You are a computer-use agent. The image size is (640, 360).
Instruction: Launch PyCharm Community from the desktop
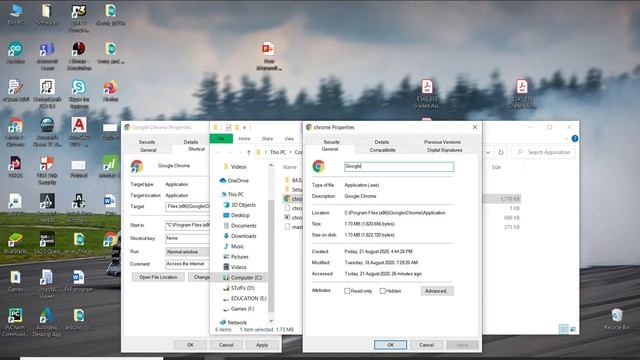[x=15, y=322]
